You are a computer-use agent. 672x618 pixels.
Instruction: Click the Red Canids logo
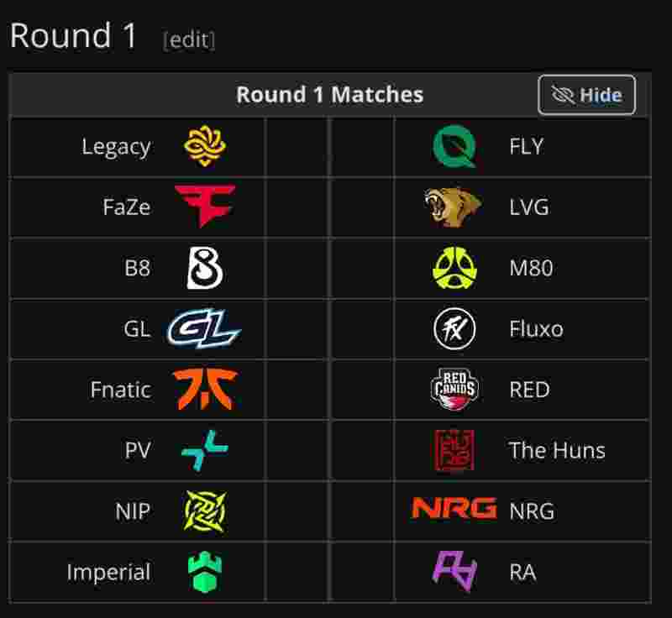(x=454, y=390)
